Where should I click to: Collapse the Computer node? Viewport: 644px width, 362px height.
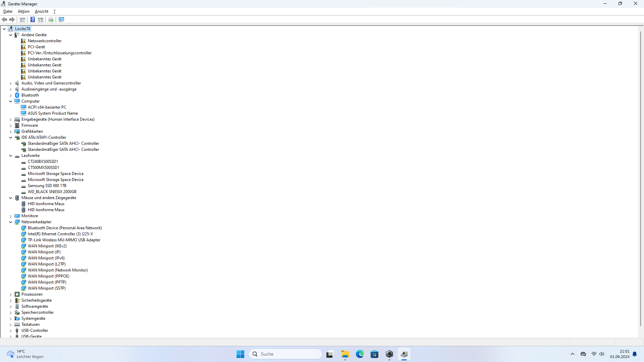click(x=10, y=101)
